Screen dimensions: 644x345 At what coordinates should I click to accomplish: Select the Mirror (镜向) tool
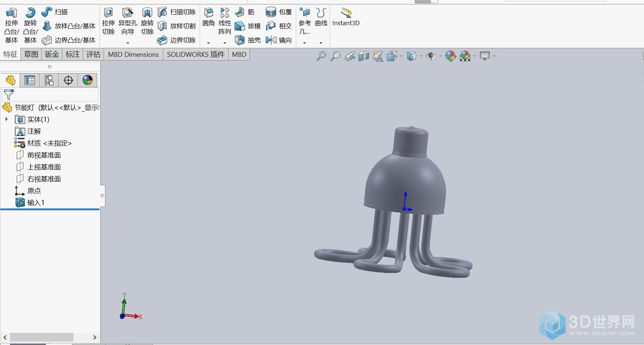(x=279, y=40)
